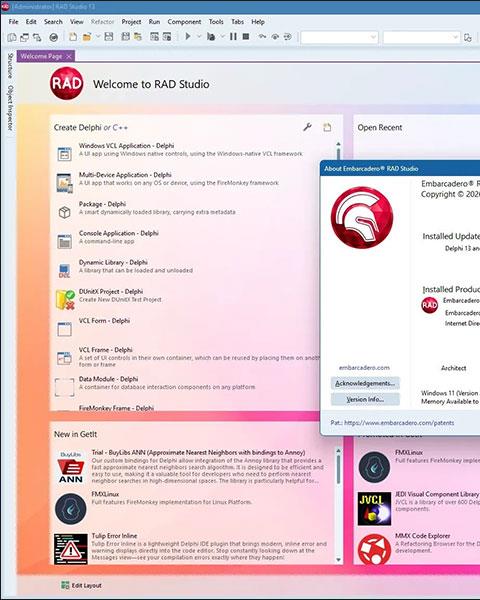Click the Save toolbar icon
The height and width of the screenshot is (600, 480).
point(109,37)
